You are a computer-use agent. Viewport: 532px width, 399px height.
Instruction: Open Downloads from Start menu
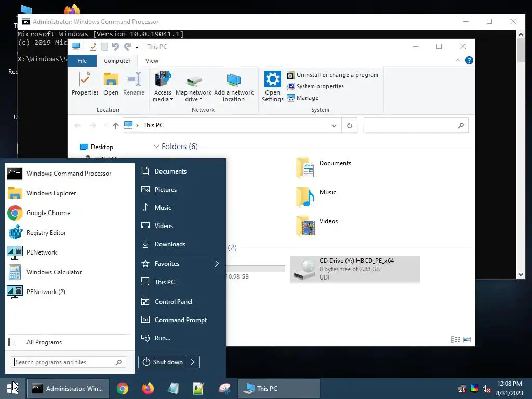point(181,244)
